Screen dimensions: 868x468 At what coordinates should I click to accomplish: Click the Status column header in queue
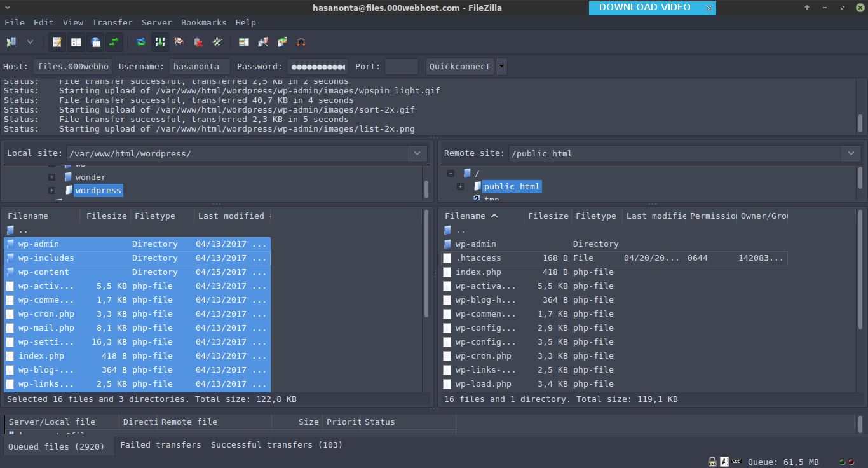coord(408,422)
